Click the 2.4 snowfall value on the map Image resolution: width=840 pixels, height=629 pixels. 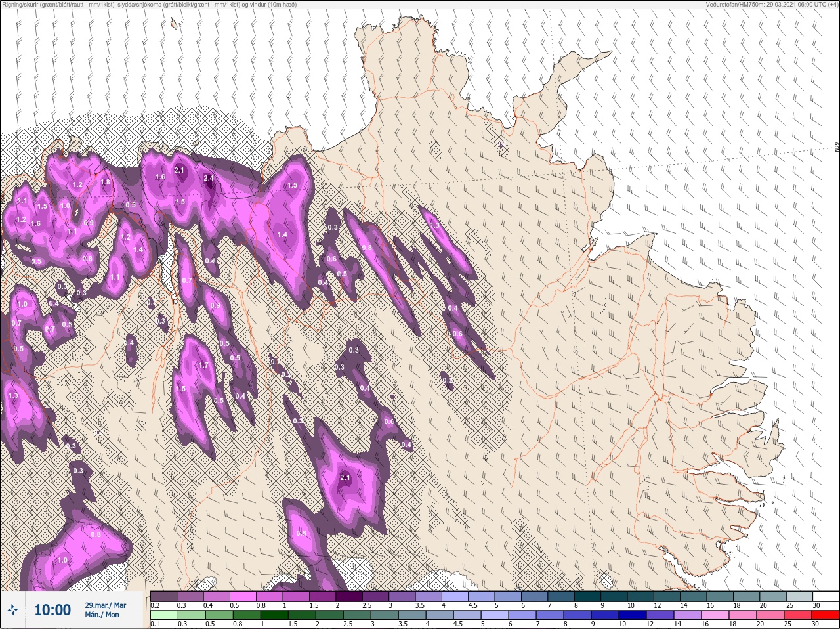(209, 178)
